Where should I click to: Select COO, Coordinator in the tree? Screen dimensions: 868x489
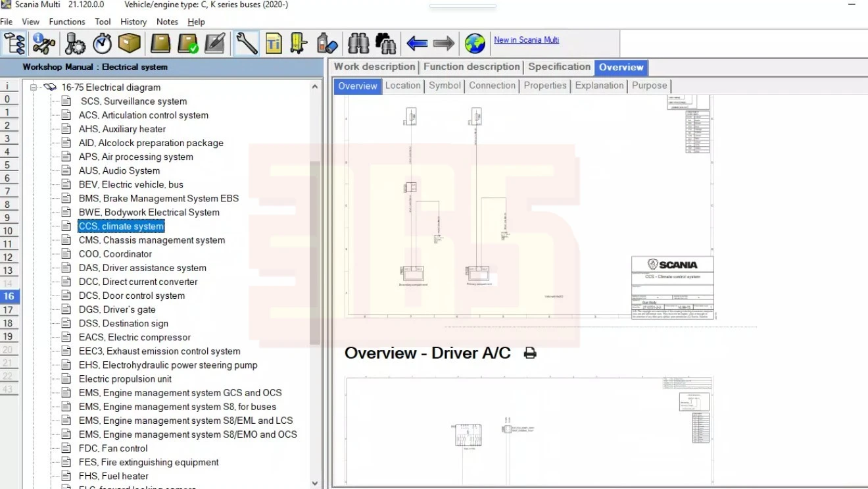tap(115, 254)
